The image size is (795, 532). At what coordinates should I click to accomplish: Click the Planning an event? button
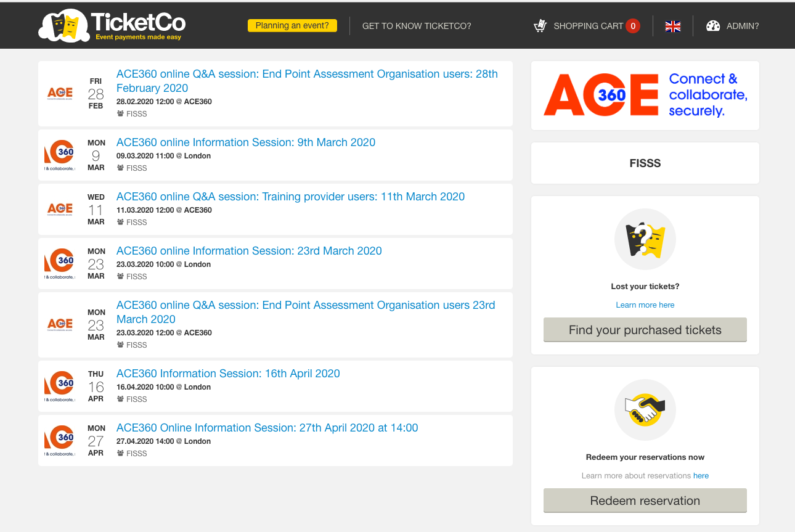292,26
